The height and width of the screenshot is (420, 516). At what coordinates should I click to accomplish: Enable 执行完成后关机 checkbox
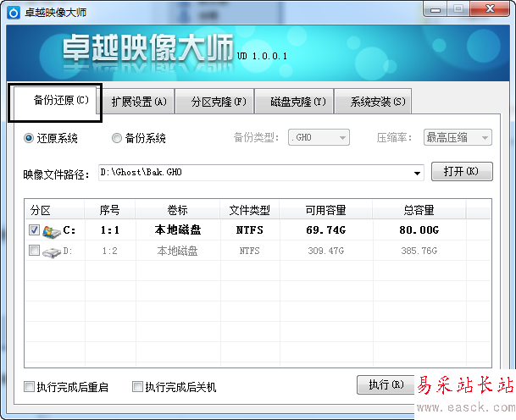click(x=137, y=387)
